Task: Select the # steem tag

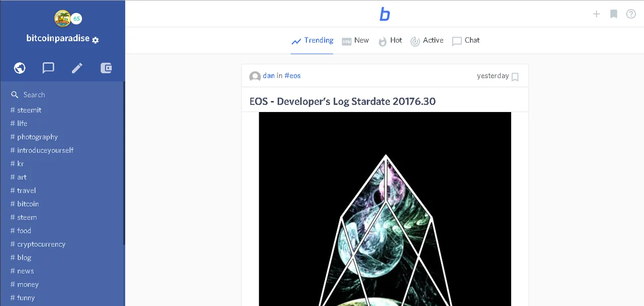Action: [23, 218]
